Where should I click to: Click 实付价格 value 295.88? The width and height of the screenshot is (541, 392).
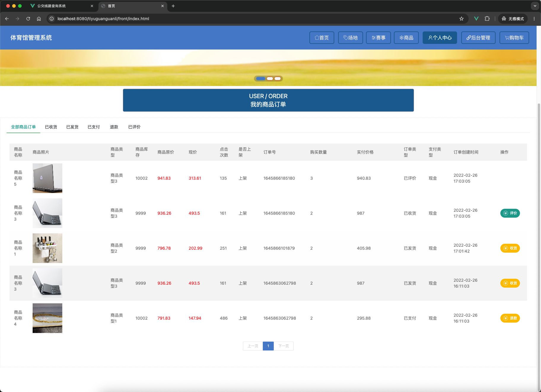364,318
